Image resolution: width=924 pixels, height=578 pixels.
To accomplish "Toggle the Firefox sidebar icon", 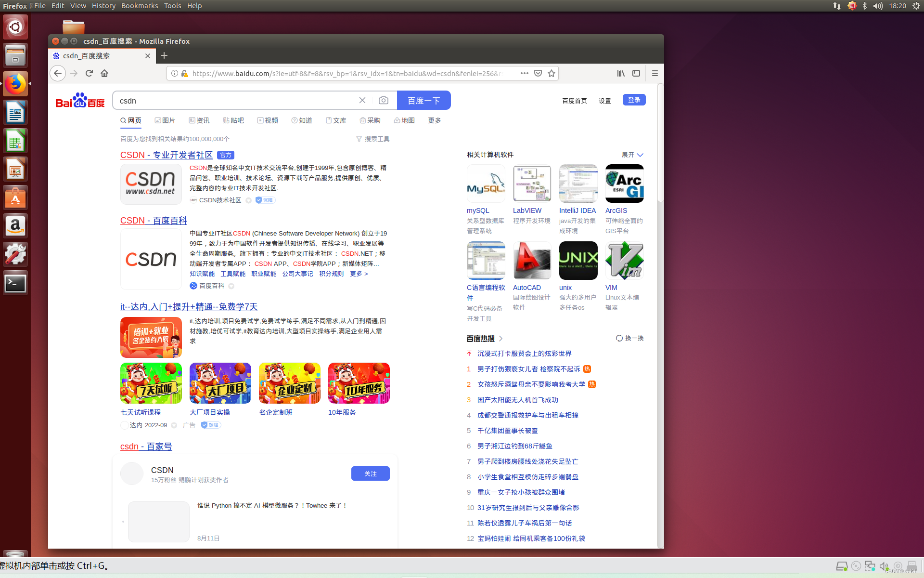I will (x=636, y=73).
